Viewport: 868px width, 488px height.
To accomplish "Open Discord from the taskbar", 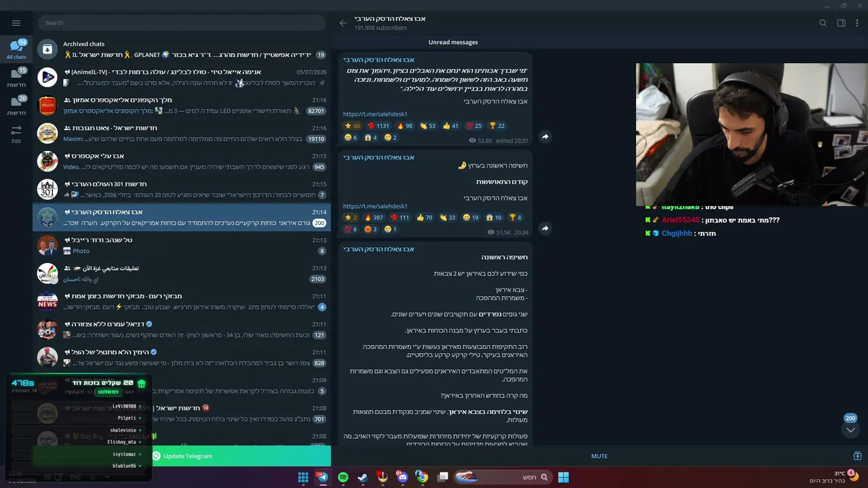I will 403,477.
